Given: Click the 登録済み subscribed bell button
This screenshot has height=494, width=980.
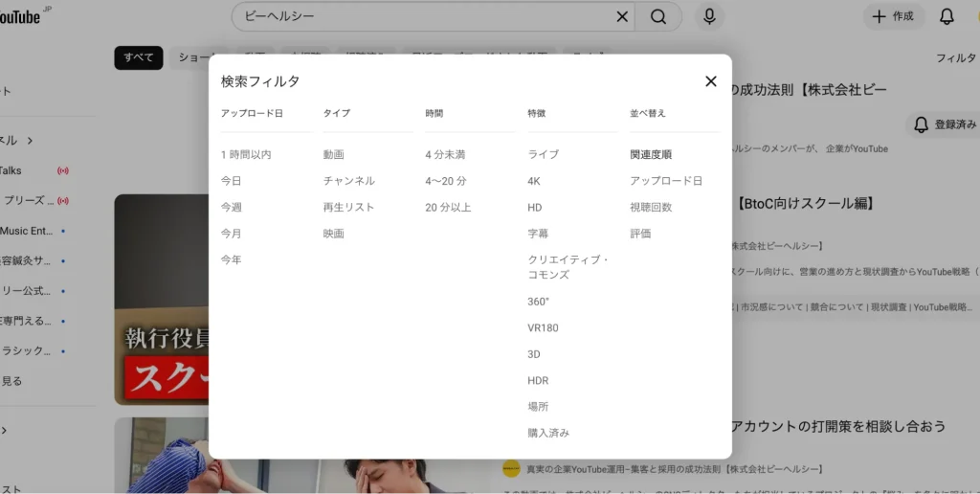Looking at the screenshot, I should click(945, 124).
